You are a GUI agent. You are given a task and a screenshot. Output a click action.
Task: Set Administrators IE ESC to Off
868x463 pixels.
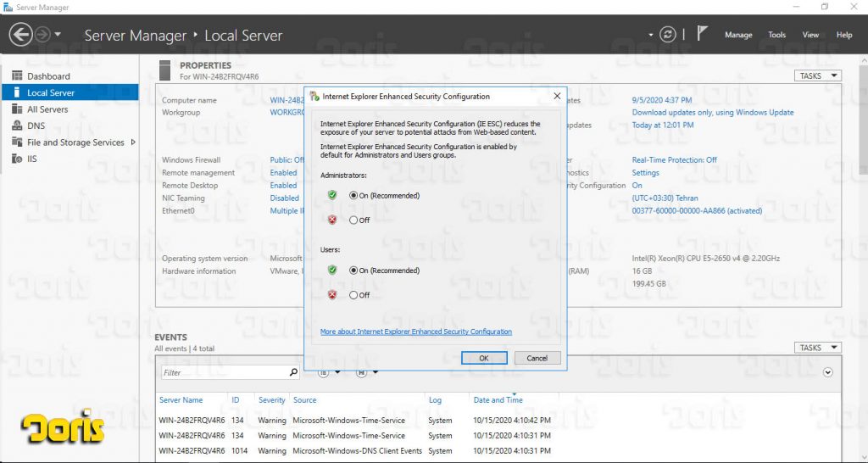click(353, 220)
